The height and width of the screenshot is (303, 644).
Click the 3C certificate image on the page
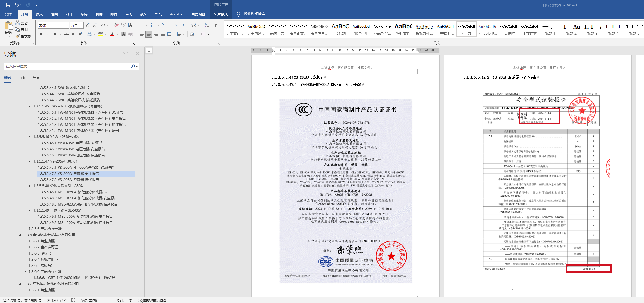click(x=346, y=191)
